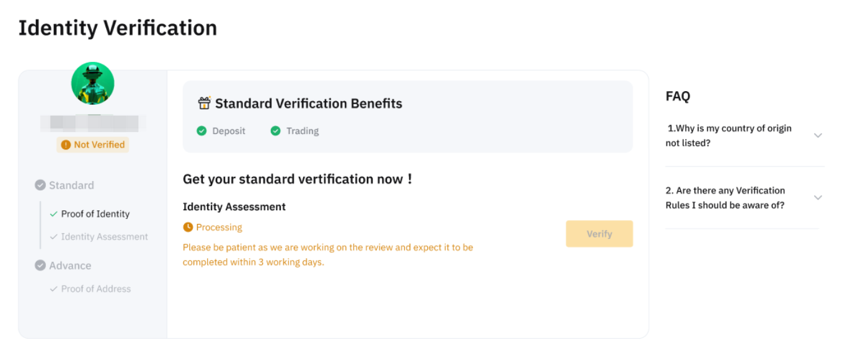Expand the Verification Rules FAQ chevron
This screenshot has width=868, height=353.
818,198
